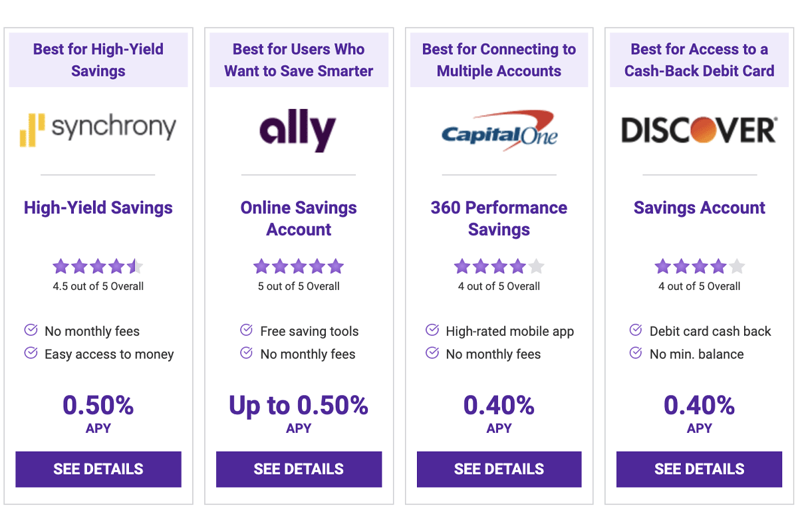The image size is (798, 532).
Task: Open See Details for Ally
Action: tap(299, 469)
